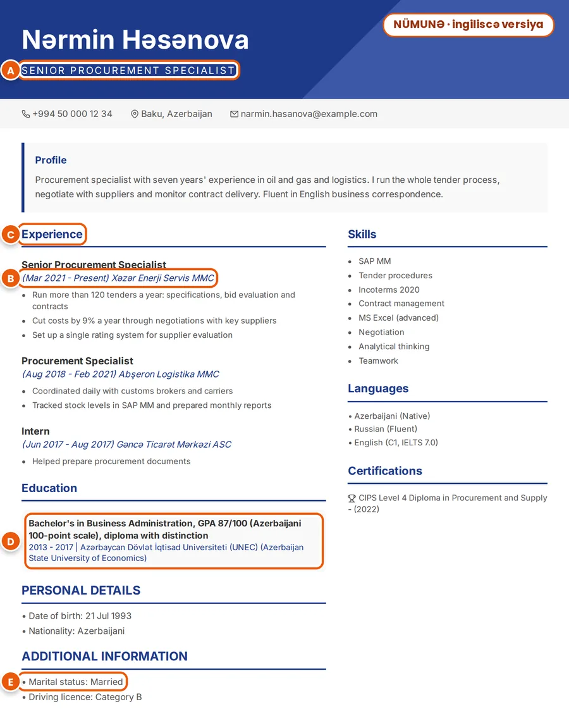
Task: Click the Date of birth: 21 Jul 1993 line
Action: (77, 616)
